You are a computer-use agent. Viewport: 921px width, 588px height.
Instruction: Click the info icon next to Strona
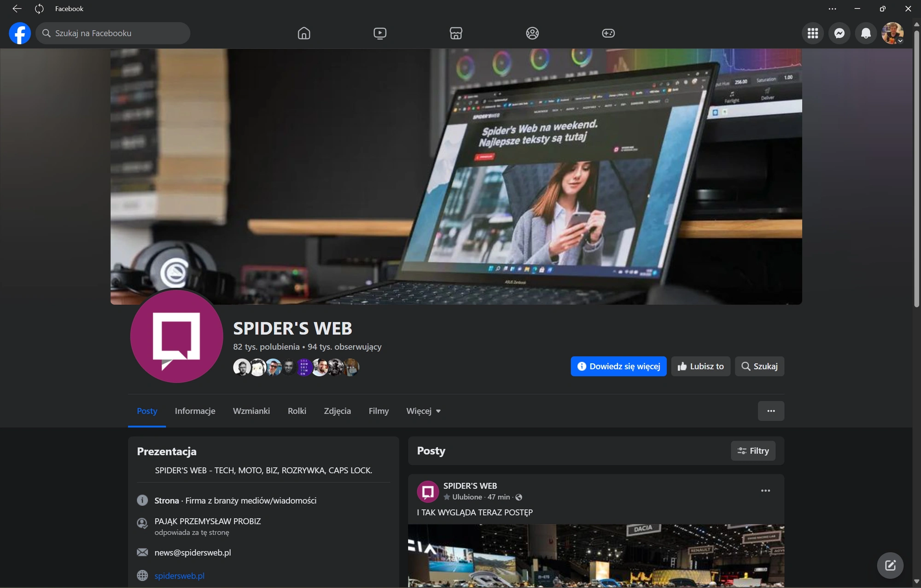(x=142, y=501)
